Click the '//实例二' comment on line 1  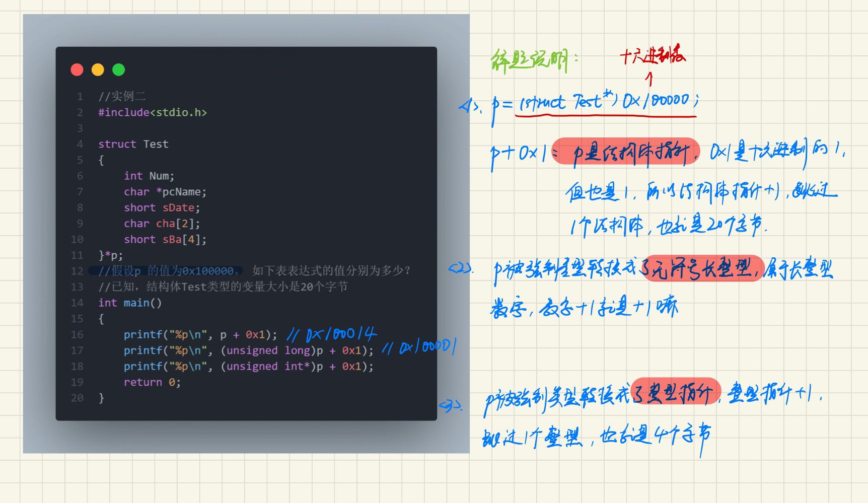122,96
